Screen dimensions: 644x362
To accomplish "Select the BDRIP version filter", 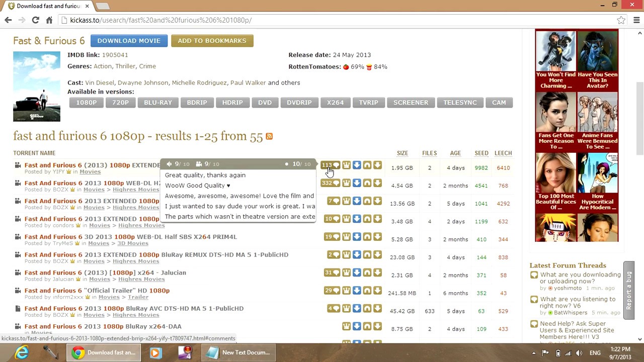I will click(x=197, y=103).
